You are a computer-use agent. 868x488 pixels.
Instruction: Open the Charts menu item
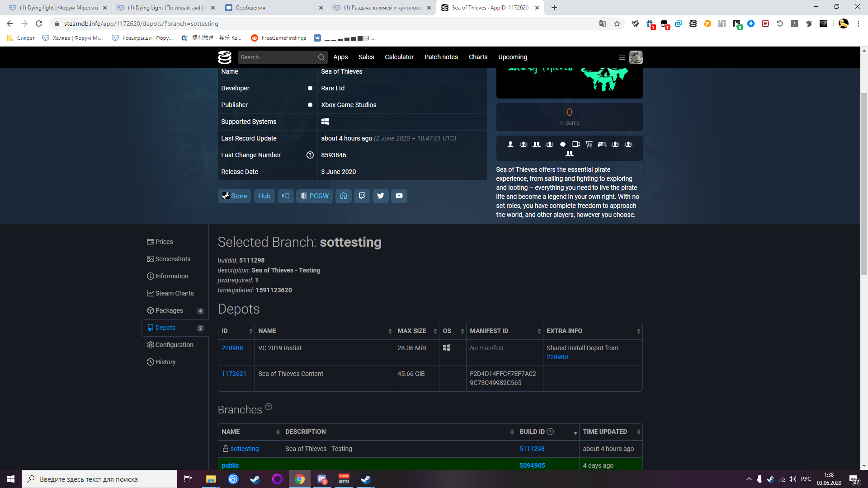coord(478,57)
